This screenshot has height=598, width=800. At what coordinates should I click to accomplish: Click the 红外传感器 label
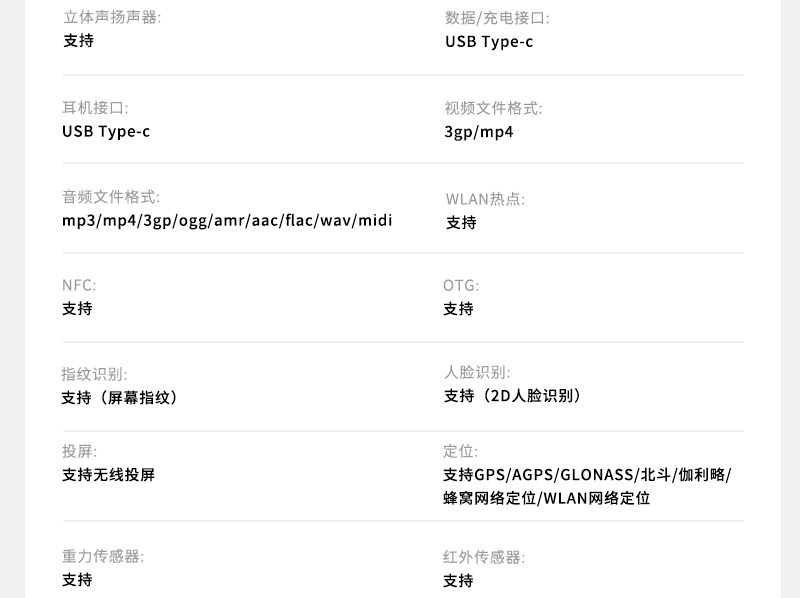click(x=484, y=557)
